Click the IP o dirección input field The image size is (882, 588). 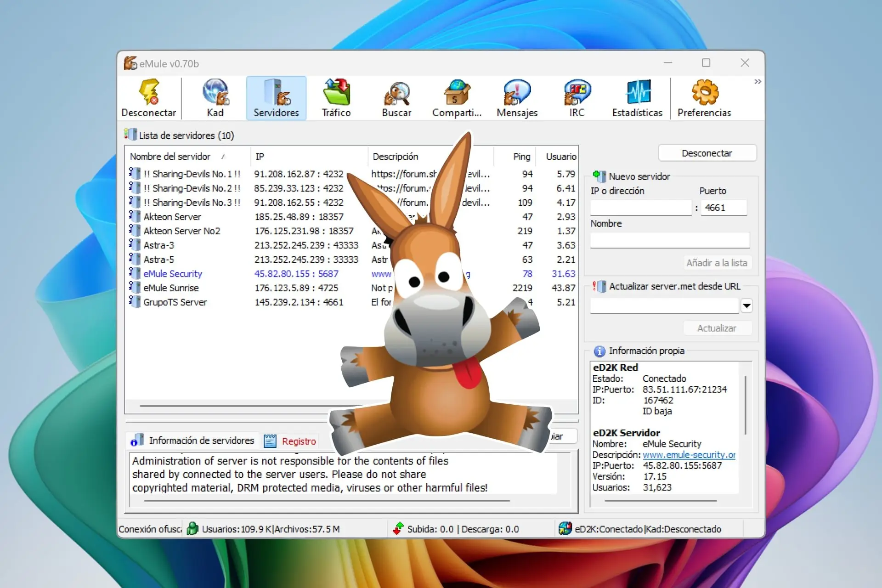pos(640,208)
